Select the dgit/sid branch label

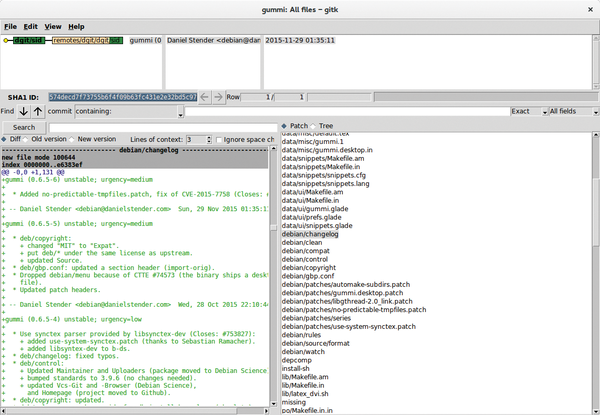click(x=29, y=40)
